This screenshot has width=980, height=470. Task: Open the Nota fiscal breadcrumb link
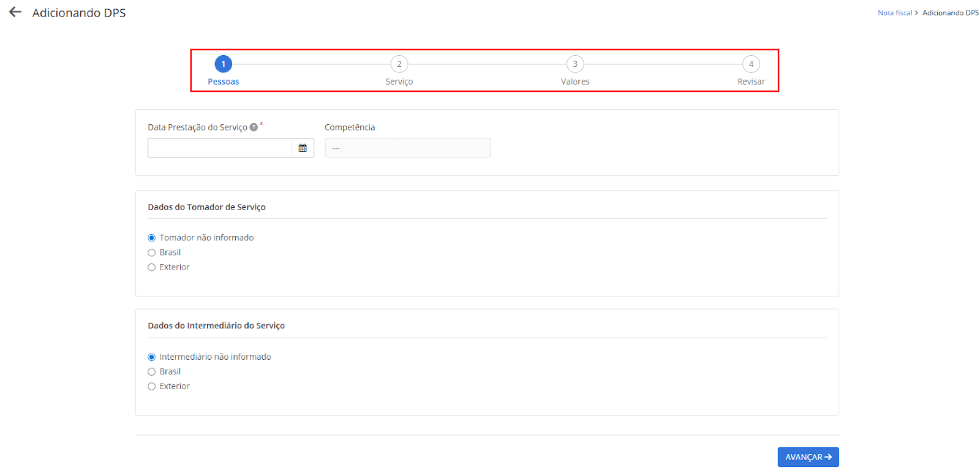click(894, 13)
